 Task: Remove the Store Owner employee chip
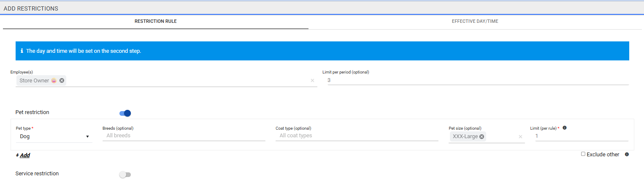62,81
